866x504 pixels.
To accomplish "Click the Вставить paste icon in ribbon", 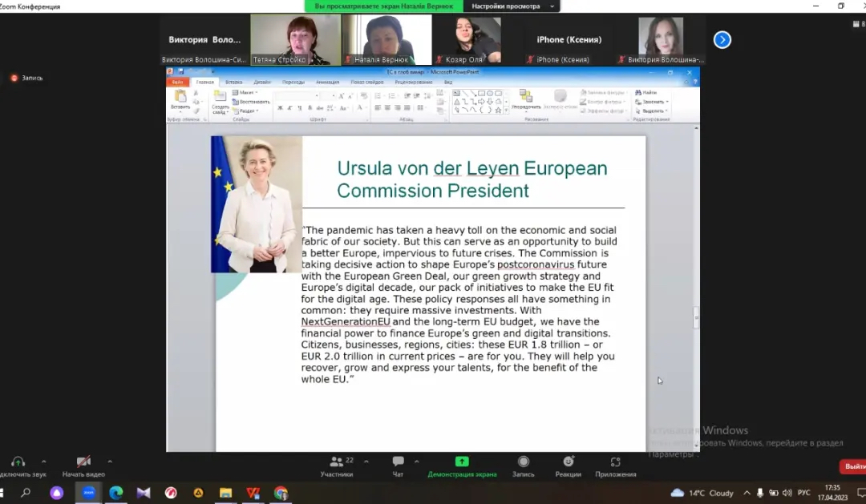I will (180, 99).
